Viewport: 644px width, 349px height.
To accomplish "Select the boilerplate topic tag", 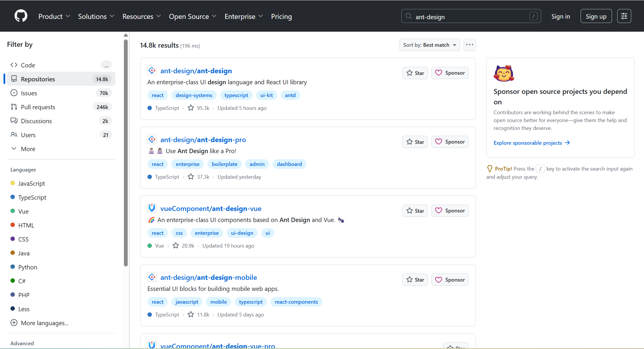I will (x=225, y=164).
